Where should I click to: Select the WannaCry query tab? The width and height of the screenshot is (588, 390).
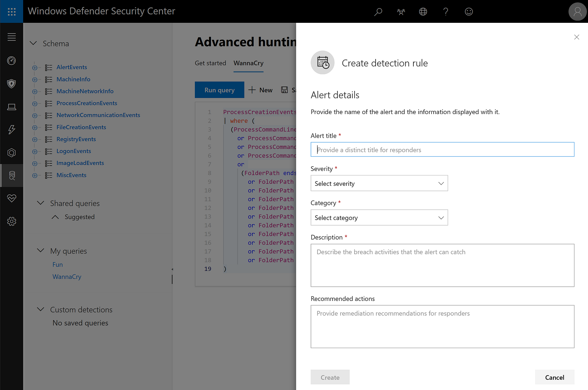[248, 63]
